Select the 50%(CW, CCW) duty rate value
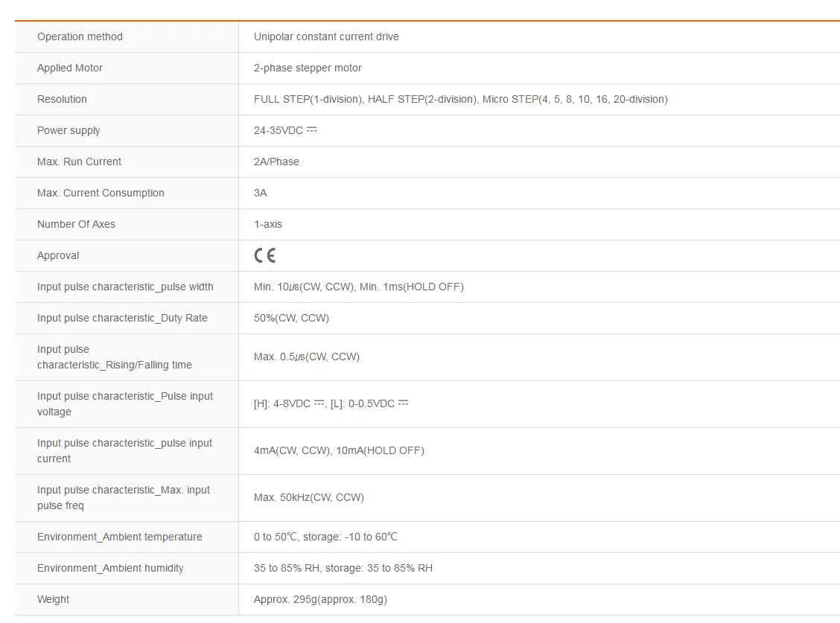 [291, 318]
